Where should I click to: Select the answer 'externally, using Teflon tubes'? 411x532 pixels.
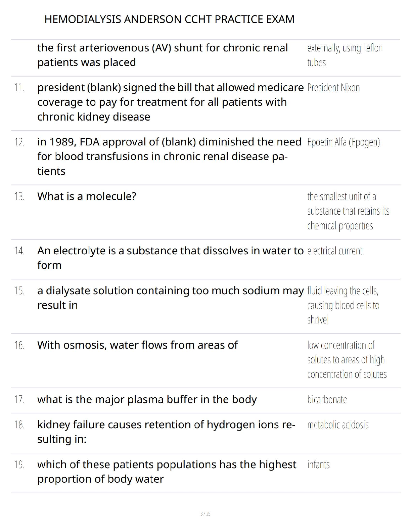click(x=345, y=55)
